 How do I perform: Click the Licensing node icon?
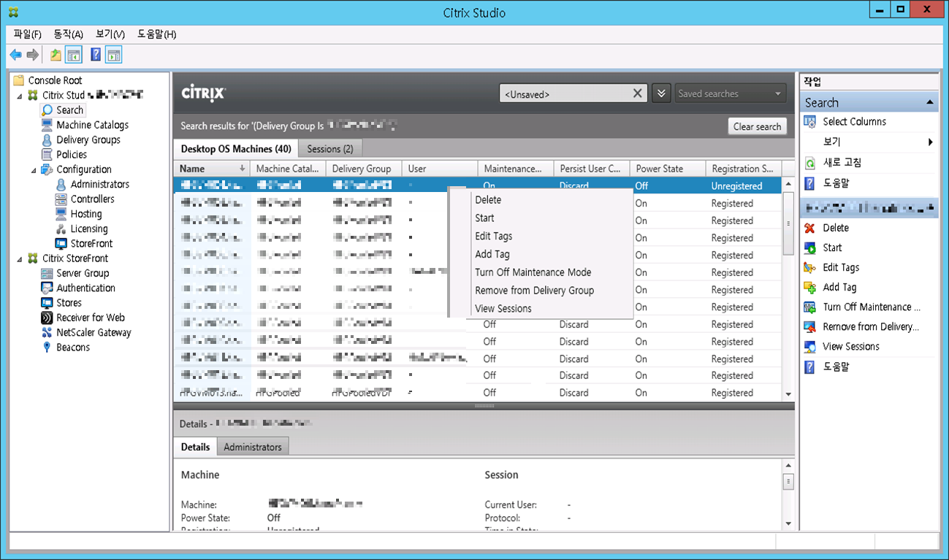coord(61,229)
